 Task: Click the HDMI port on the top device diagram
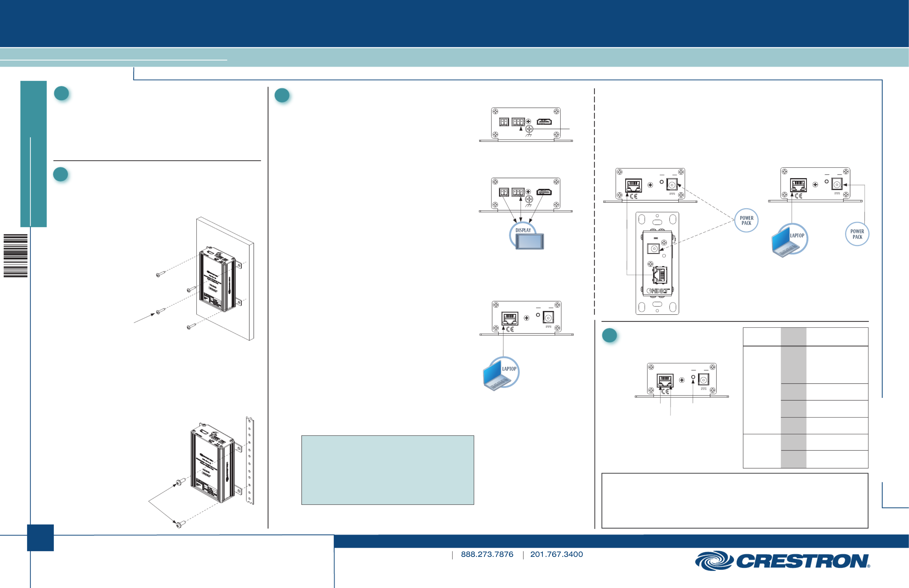coord(544,122)
